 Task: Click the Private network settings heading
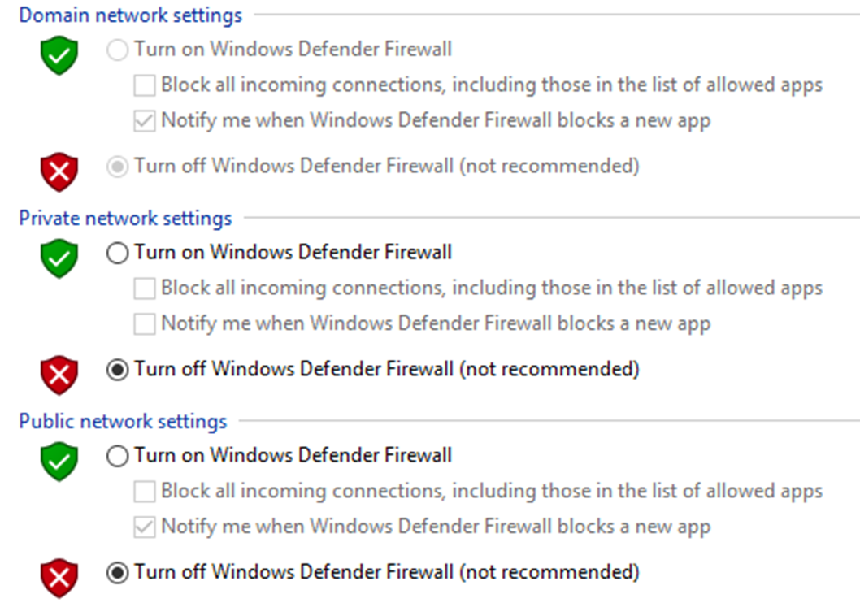tap(125, 218)
